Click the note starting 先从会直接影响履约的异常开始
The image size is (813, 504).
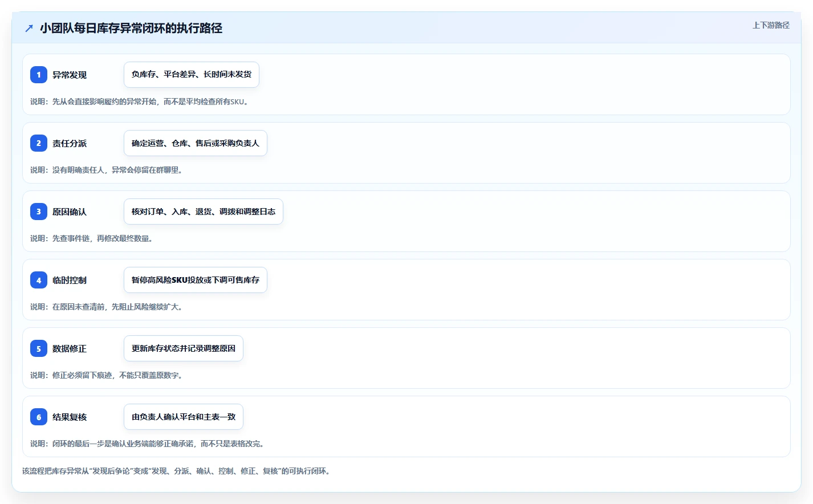pos(140,101)
